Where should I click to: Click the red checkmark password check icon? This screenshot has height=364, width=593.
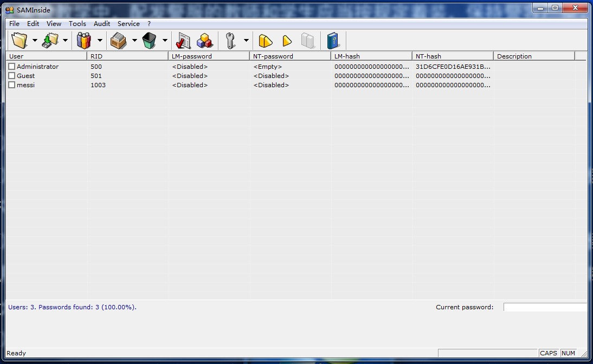(x=183, y=41)
